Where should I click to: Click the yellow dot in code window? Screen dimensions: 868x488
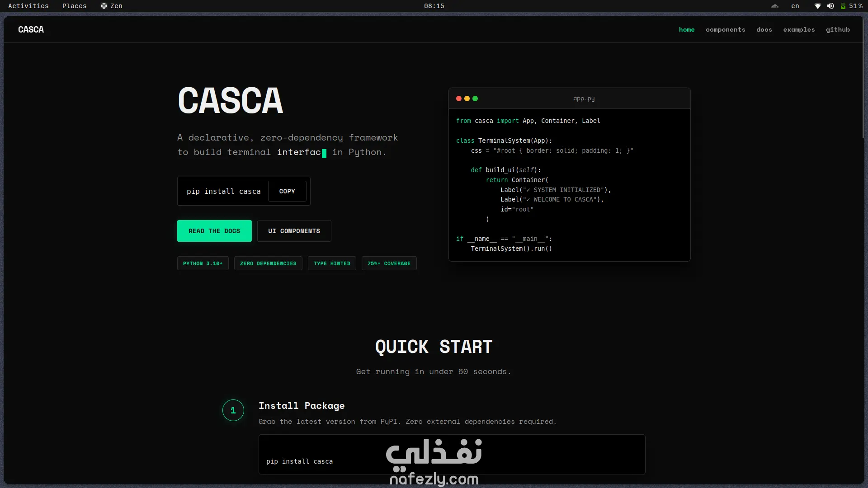click(x=467, y=99)
